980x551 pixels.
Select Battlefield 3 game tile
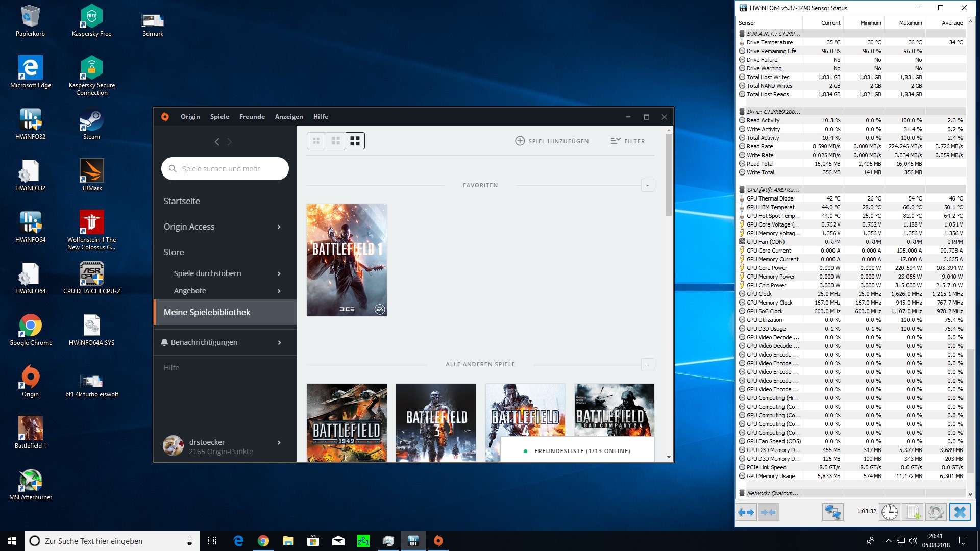tap(436, 422)
